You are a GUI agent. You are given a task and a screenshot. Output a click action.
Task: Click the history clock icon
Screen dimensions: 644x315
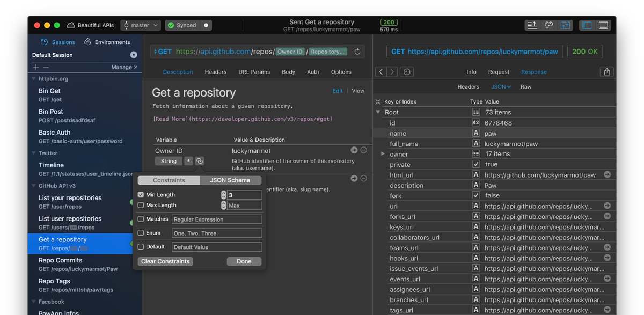tap(407, 72)
